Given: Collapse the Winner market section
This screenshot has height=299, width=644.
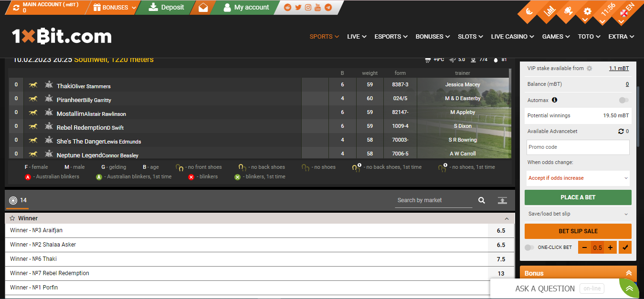Looking at the screenshot, I should click(507, 218).
